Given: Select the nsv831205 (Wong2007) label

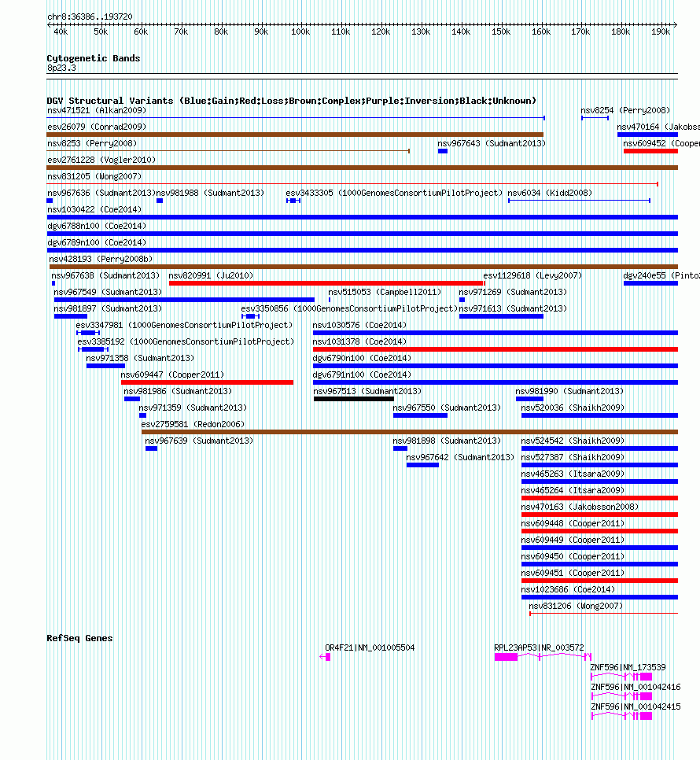Looking at the screenshot, I should 94,176.
